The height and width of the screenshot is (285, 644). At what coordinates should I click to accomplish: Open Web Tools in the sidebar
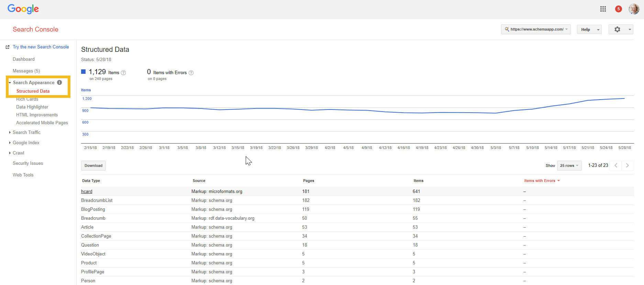coord(23,175)
